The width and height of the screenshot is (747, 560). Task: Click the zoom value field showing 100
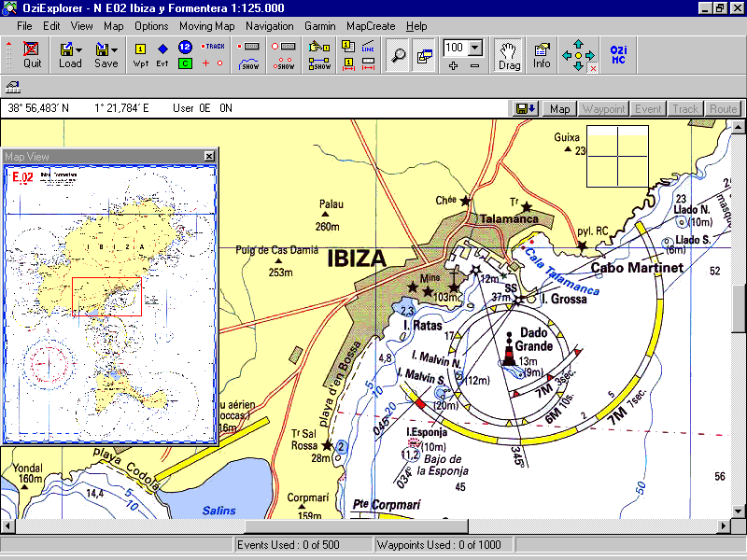click(x=455, y=48)
